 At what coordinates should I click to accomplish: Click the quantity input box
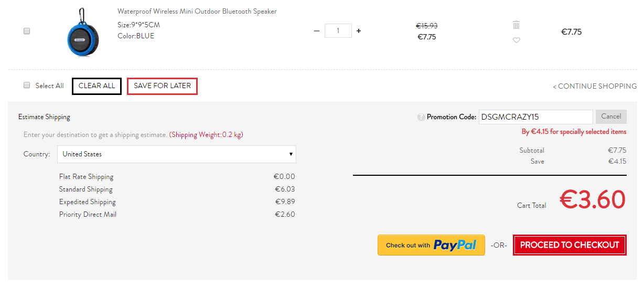pos(338,31)
